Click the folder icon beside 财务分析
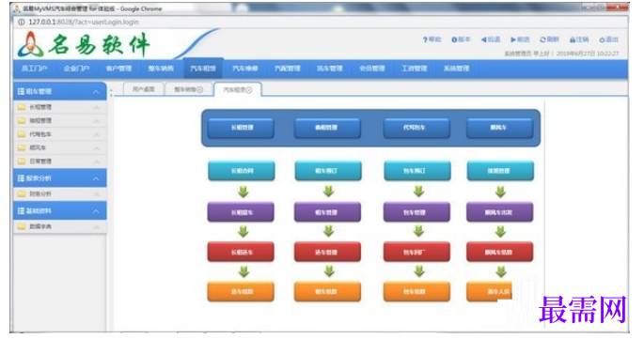This screenshot has height=339, width=644. [x=22, y=193]
